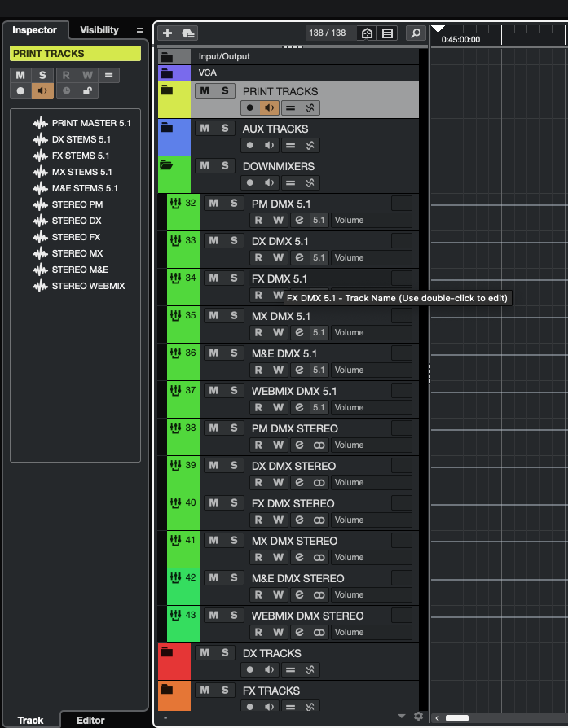Click the 138 / 138 track count display
Screen dimensions: 568x728
click(x=328, y=33)
